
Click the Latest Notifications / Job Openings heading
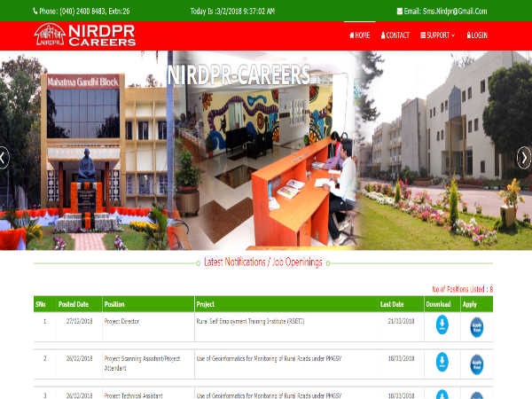pyautogui.click(x=263, y=262)
